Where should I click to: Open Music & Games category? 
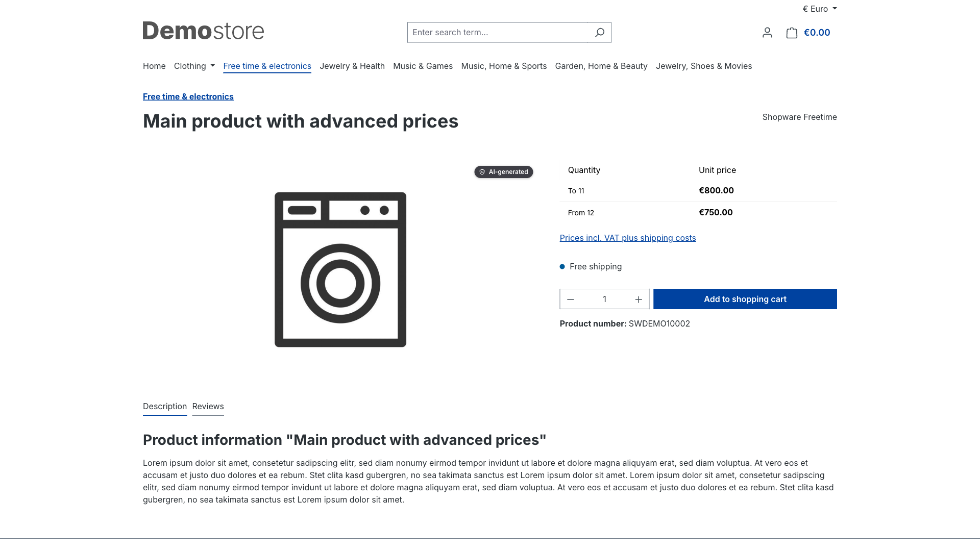(x=423, y=66)
